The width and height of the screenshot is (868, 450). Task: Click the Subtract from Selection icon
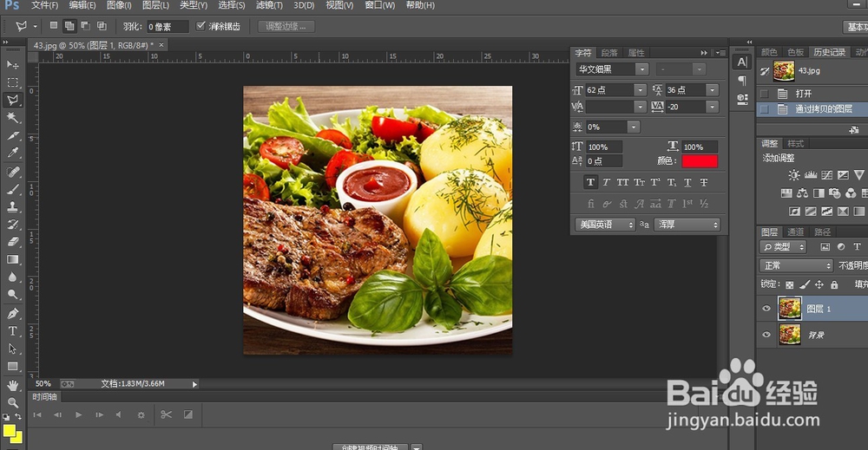click(x=86, y=25)
